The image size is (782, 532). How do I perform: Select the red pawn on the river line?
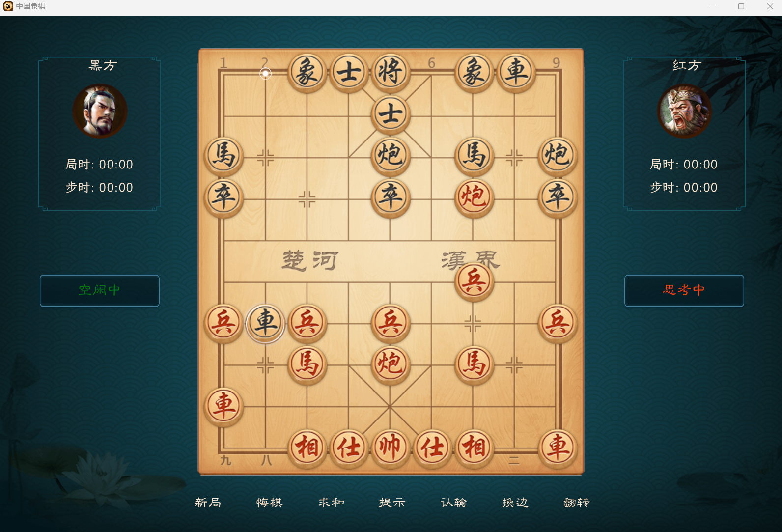coord(474,281)
